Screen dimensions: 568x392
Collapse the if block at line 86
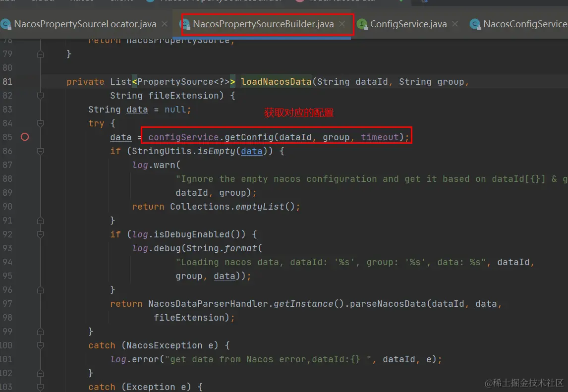click(40, 151)
